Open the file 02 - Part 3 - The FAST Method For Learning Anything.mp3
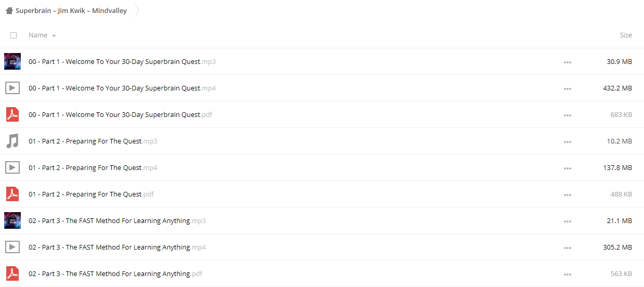This screenshot has width=644, height=287. coord(117,220)
